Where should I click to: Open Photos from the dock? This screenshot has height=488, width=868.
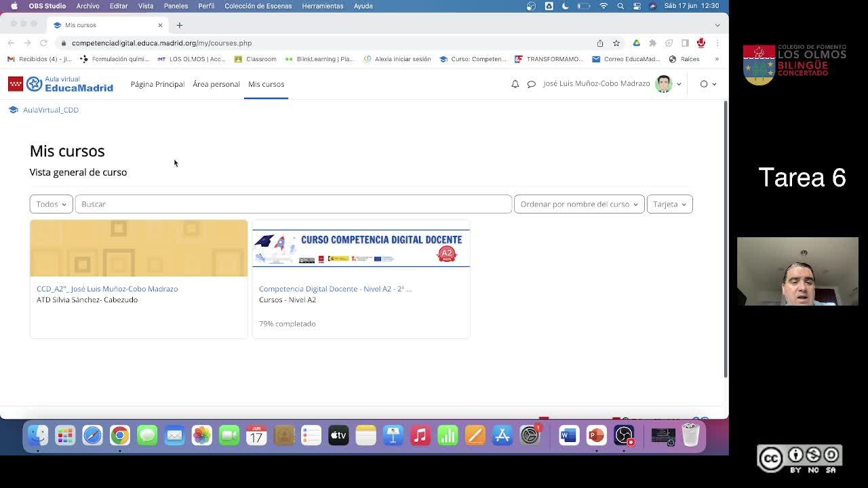pyautogui.click(x=201, y=435)
